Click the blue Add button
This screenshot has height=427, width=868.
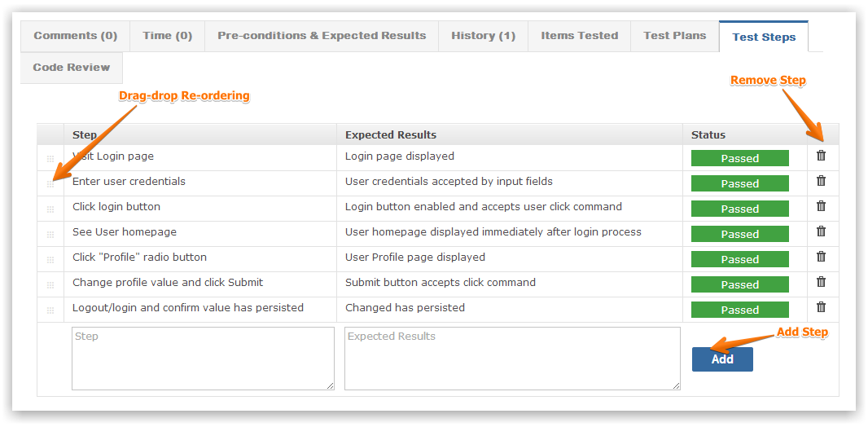click(x=722, y=359)
